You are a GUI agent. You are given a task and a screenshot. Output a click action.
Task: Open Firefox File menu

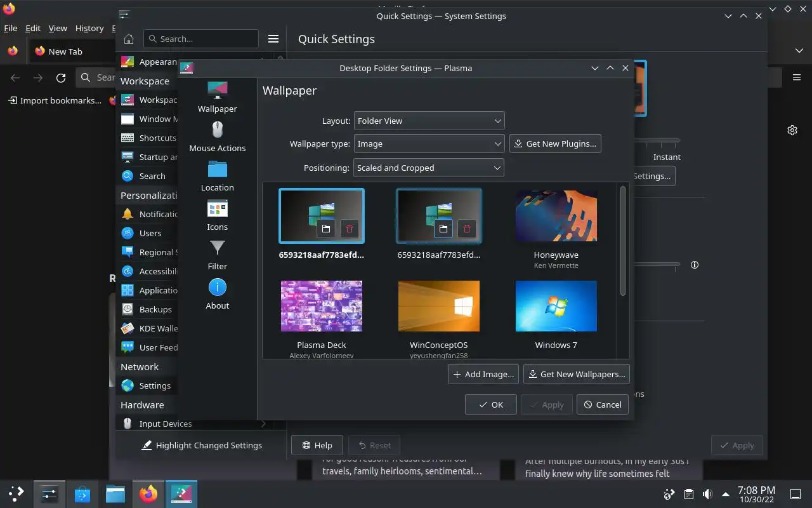pyautogui.click(x=10, y=28)
